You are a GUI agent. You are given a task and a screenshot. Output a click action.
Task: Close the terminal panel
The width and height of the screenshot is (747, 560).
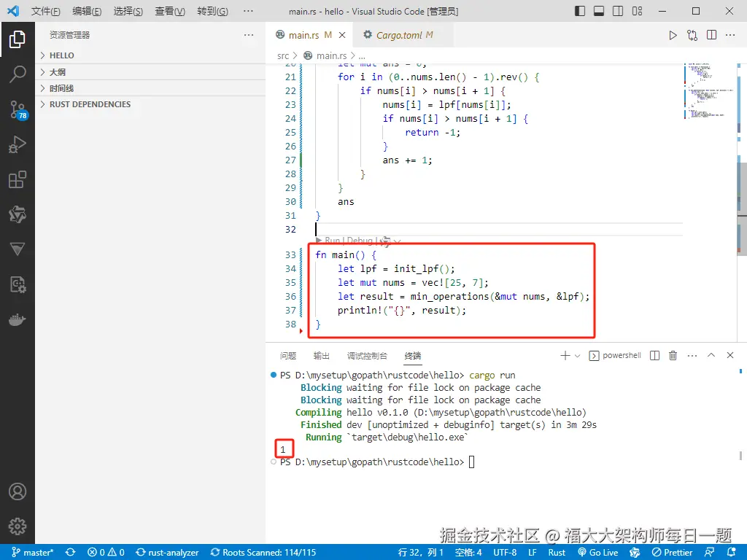point(729,355)
